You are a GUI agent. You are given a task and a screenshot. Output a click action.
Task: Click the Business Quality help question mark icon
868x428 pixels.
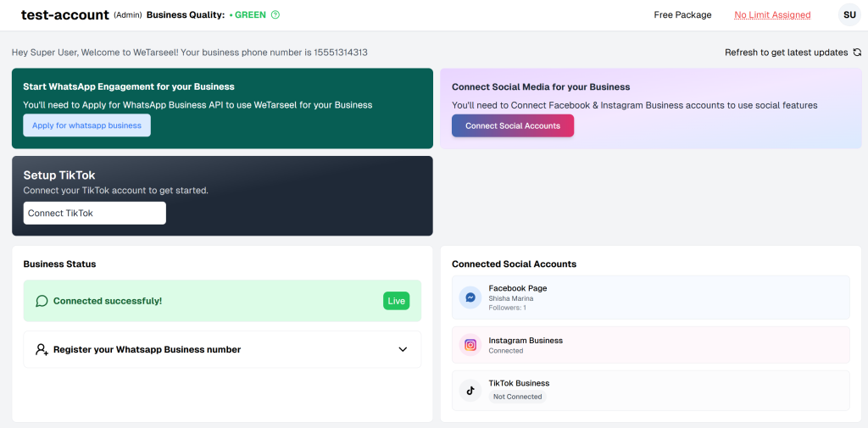pos(275,15)
